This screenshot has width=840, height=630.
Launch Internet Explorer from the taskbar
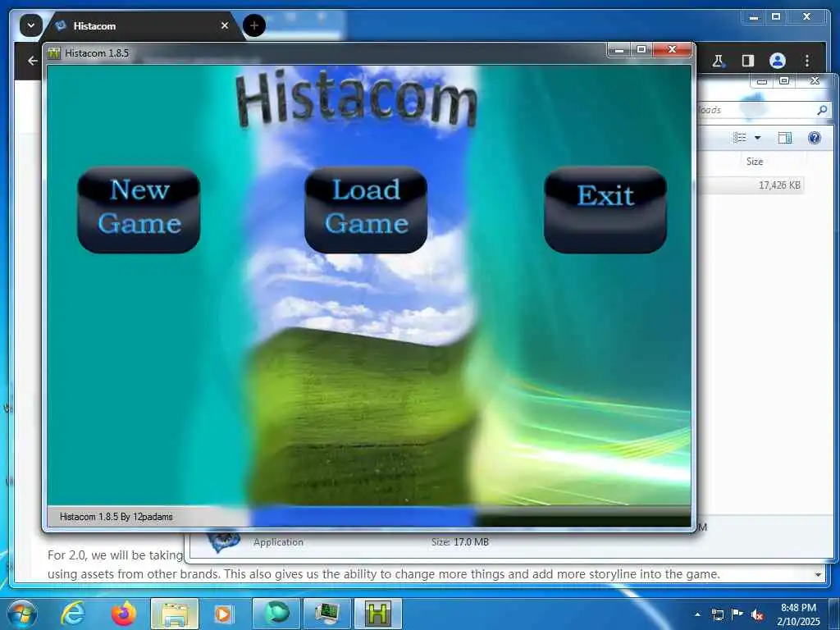tap(73, 614)
